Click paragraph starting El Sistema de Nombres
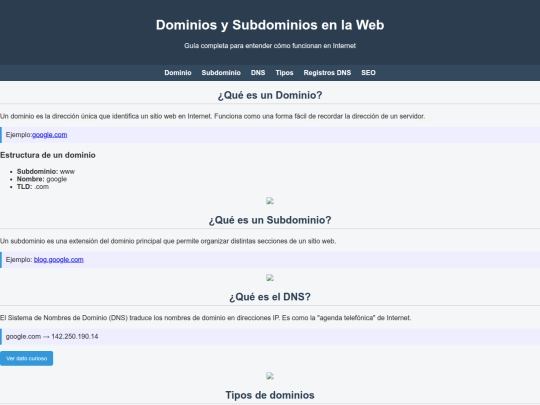The height and width of the screenshot is (405, 540). [x=206, y=318]
